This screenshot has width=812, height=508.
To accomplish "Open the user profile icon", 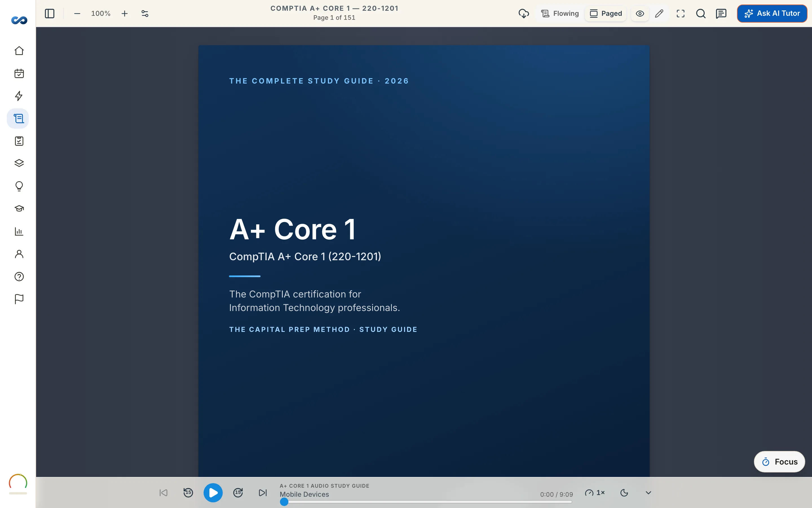I will (19, 254).
